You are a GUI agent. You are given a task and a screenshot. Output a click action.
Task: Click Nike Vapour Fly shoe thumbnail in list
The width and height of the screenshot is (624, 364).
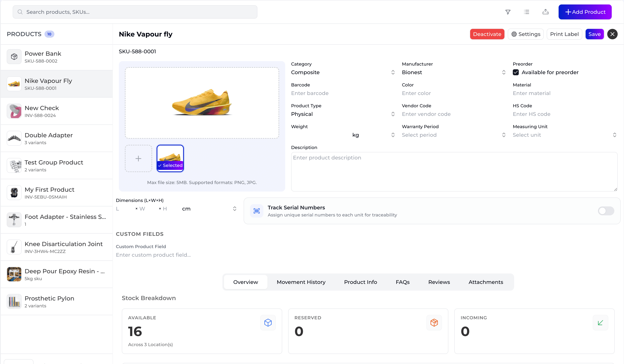(14, 84)
